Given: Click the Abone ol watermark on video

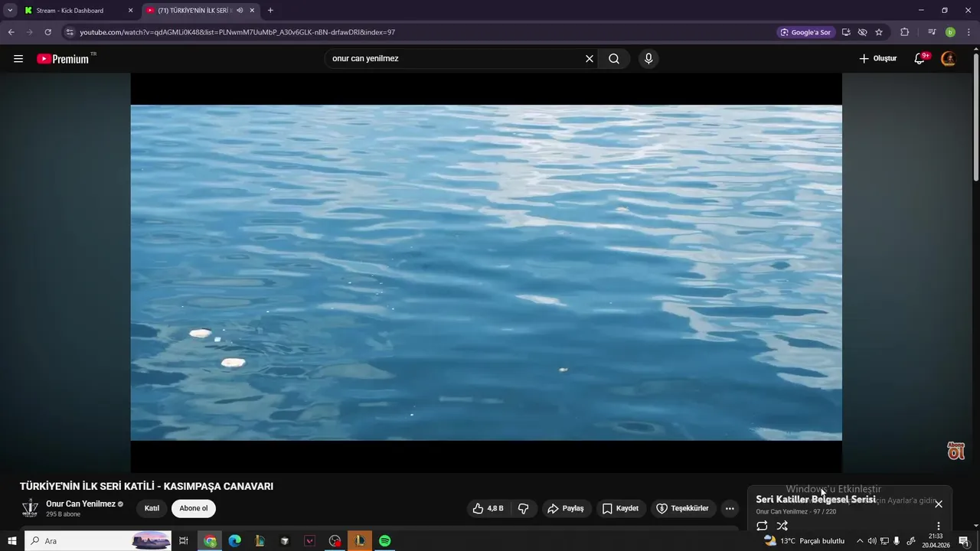Looking at the screenshot, I should pyautogui.click(x=956, y=451).
